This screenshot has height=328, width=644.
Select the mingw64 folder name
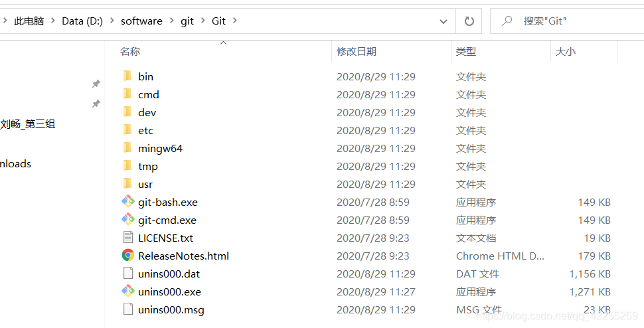160,149
